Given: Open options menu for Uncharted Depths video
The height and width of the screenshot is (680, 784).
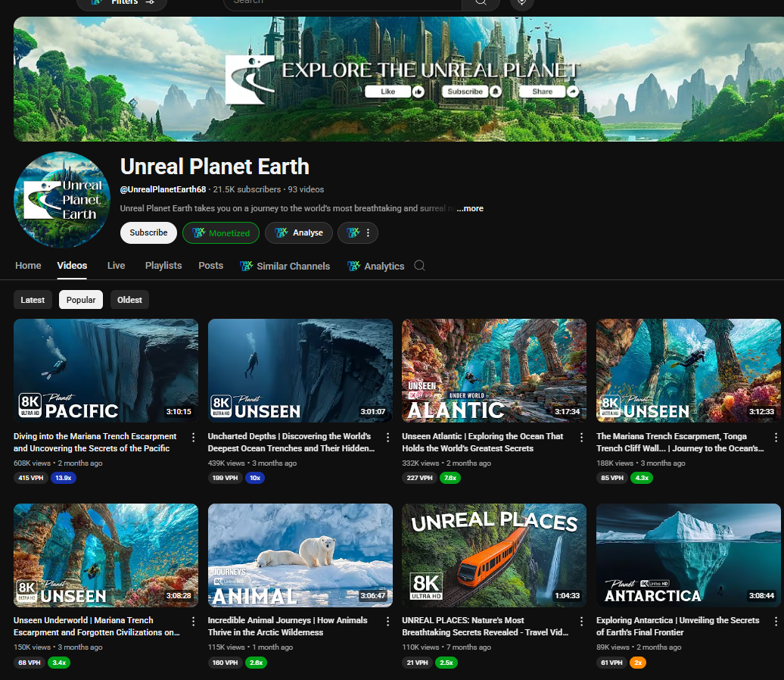Looking at the screenshot, I should pos(387,437).
